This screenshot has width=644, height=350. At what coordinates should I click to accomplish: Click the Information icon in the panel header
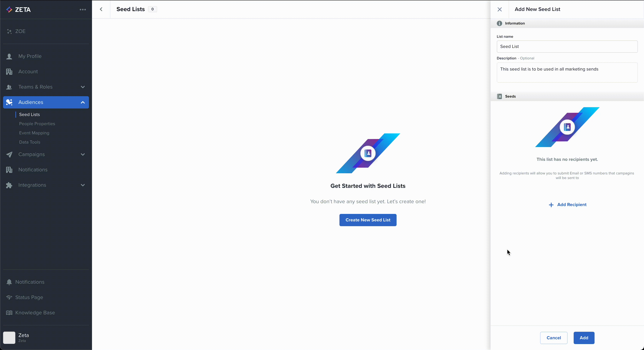(x=499, y=23)
